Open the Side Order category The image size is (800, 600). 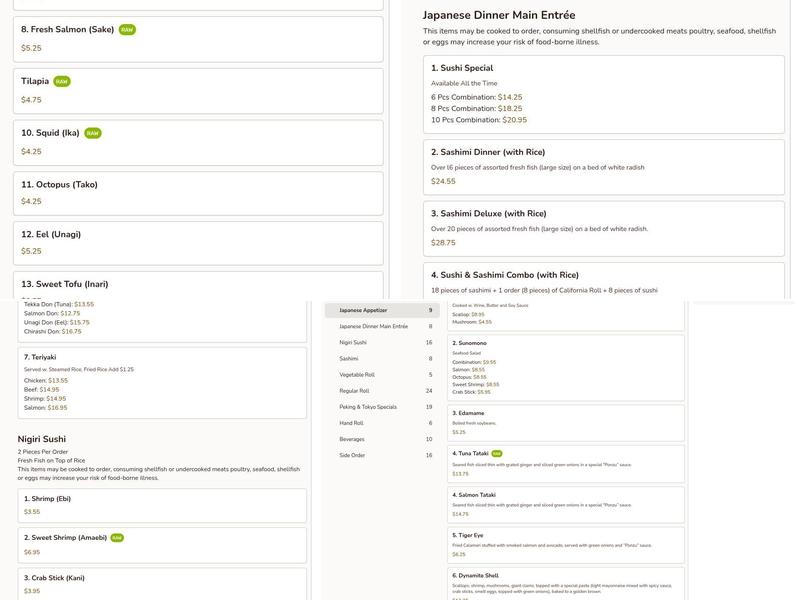382,455
